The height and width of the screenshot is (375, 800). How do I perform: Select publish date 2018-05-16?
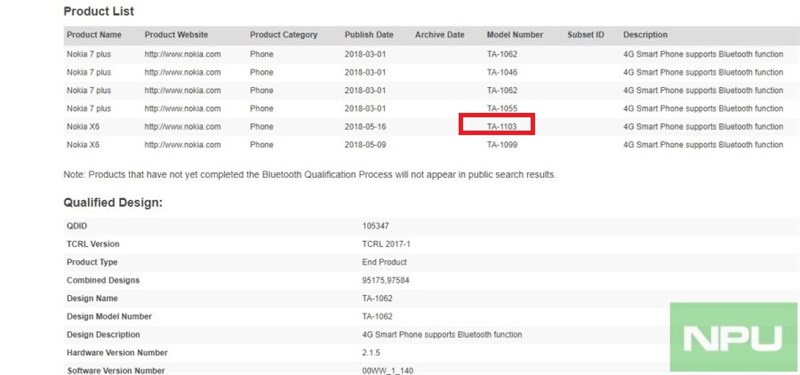tap(365, 127)
